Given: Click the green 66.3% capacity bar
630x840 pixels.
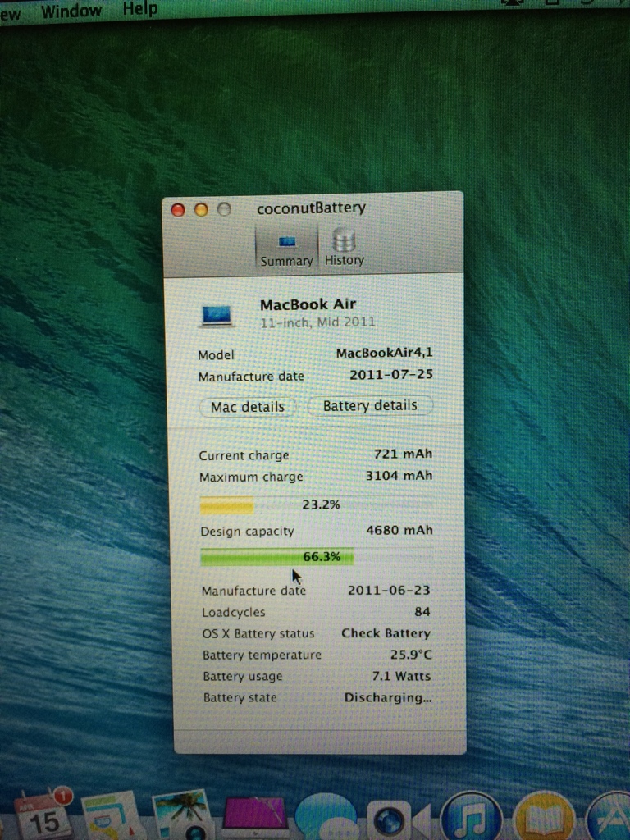Looking at the screenshot, I should pos(277,557).
